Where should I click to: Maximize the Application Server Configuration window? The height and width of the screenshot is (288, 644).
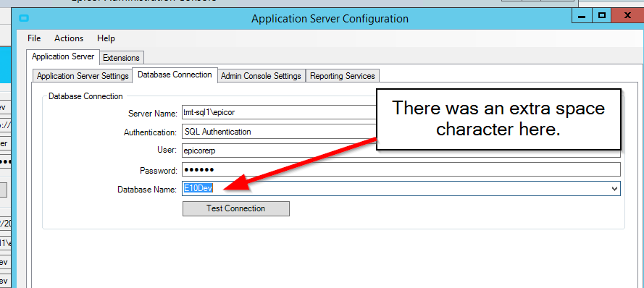tap(602, 17)
